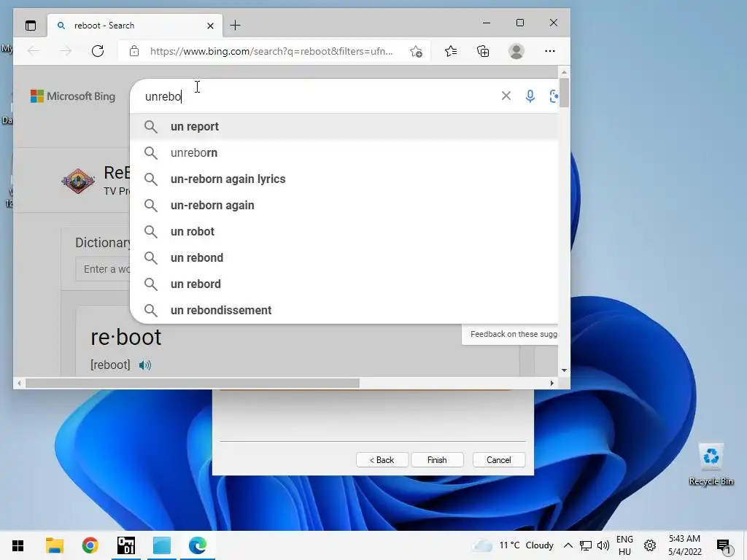Viewport: 747px width, 560px height.
Task: Open Edge Settings and more menu
Action: tap(550, 51)
